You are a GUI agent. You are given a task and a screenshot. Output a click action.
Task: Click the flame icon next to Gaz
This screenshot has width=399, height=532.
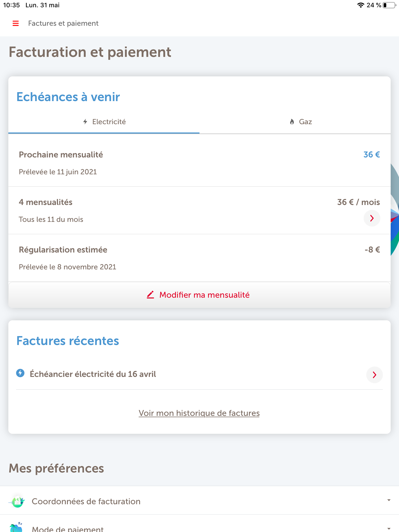(x=292, y=122)
